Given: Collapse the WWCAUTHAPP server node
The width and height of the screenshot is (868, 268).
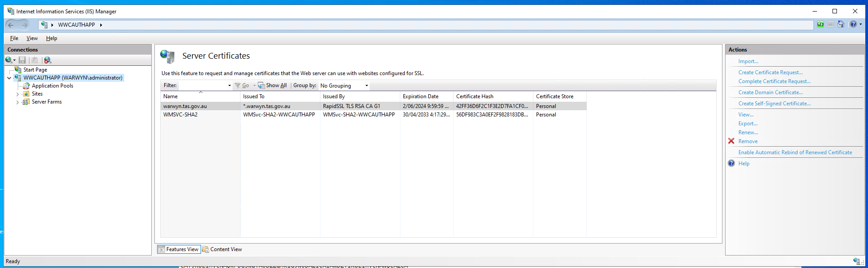Looking at the screenshot, I should pos(9,78).
